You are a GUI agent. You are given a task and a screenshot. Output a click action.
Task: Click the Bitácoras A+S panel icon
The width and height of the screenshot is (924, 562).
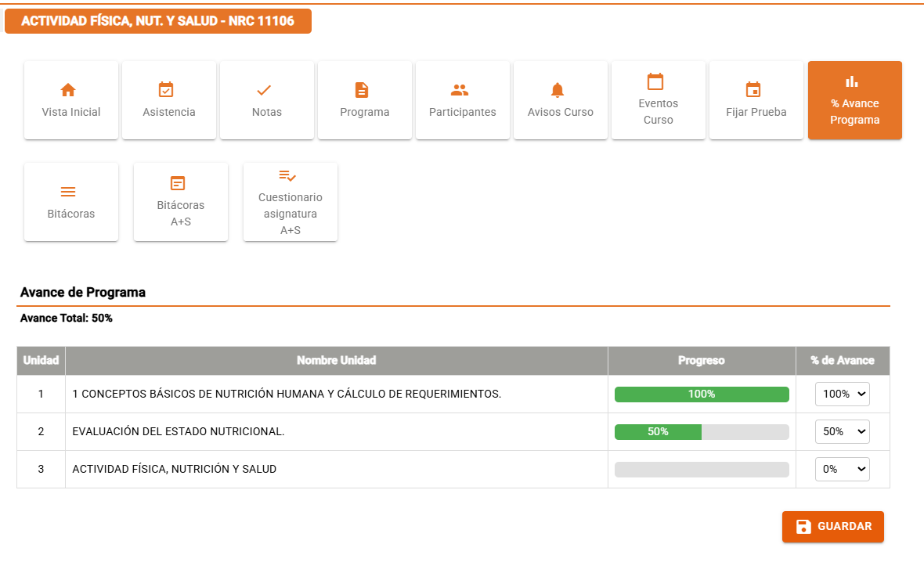point(180,184)
